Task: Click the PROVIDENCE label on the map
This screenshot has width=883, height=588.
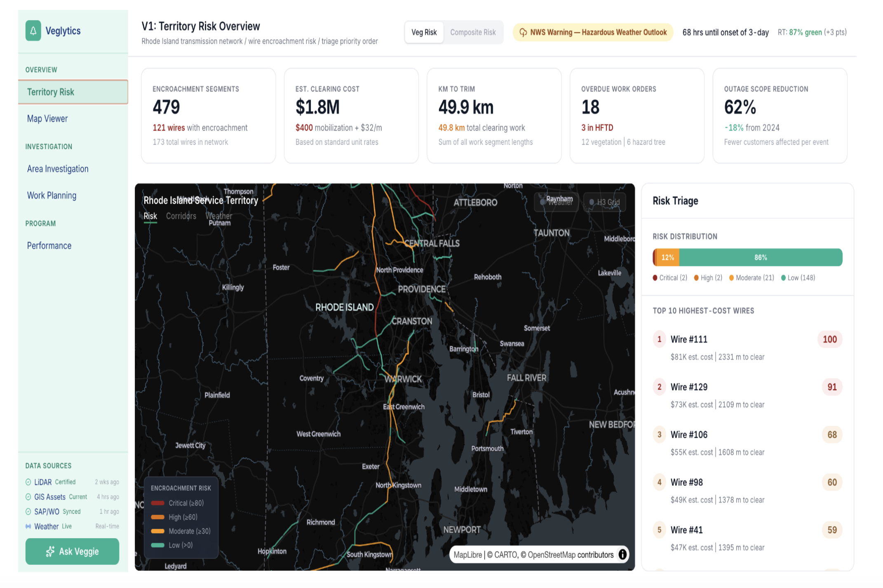Action: (422, 289)
